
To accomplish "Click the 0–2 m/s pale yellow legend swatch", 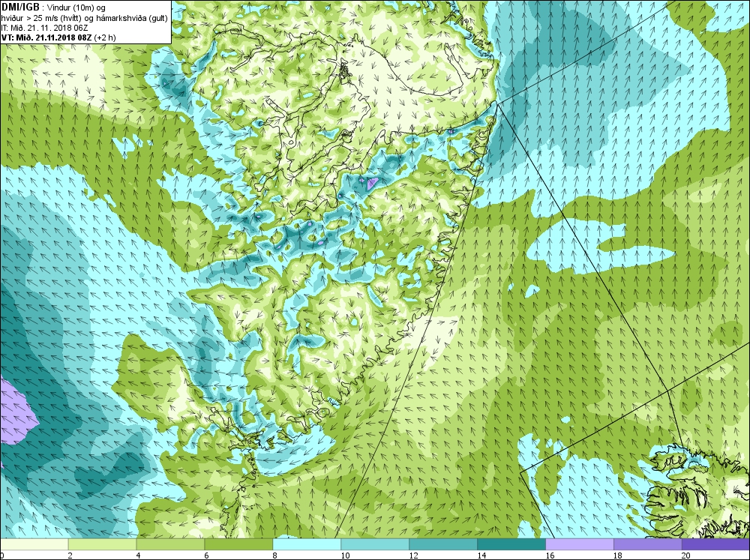I will point(34,544).
